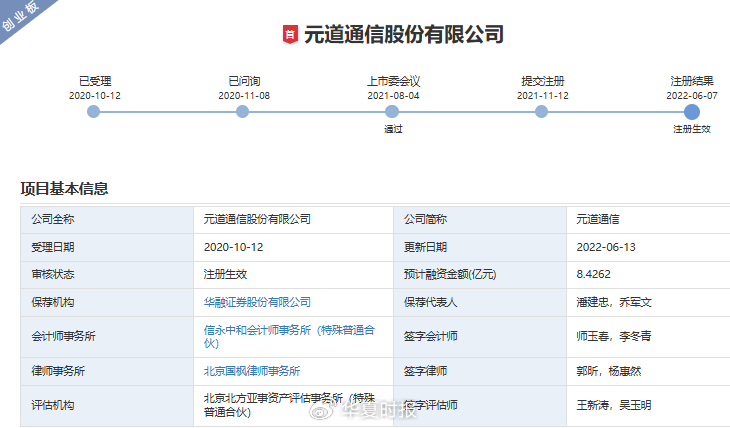Click the 2022-06-13 update date value
The height and width of the screenshot is (428, 730).
coord(606,247)
